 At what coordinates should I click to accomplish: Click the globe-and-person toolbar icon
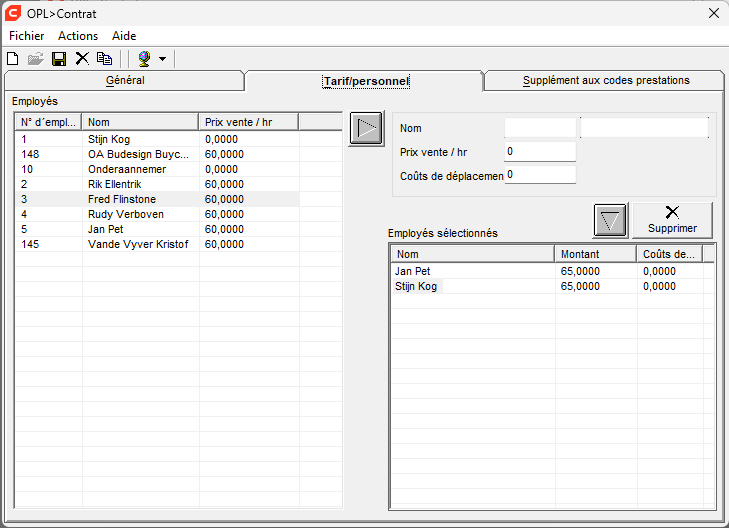pyautogui.click(x=145, y=59)
